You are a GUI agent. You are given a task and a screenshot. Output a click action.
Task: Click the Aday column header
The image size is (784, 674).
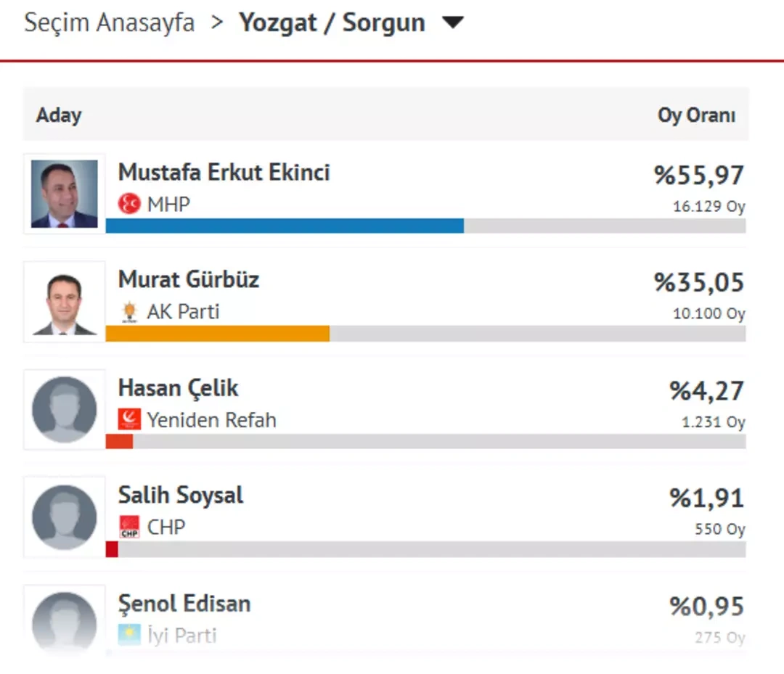(x=59, y=115)
